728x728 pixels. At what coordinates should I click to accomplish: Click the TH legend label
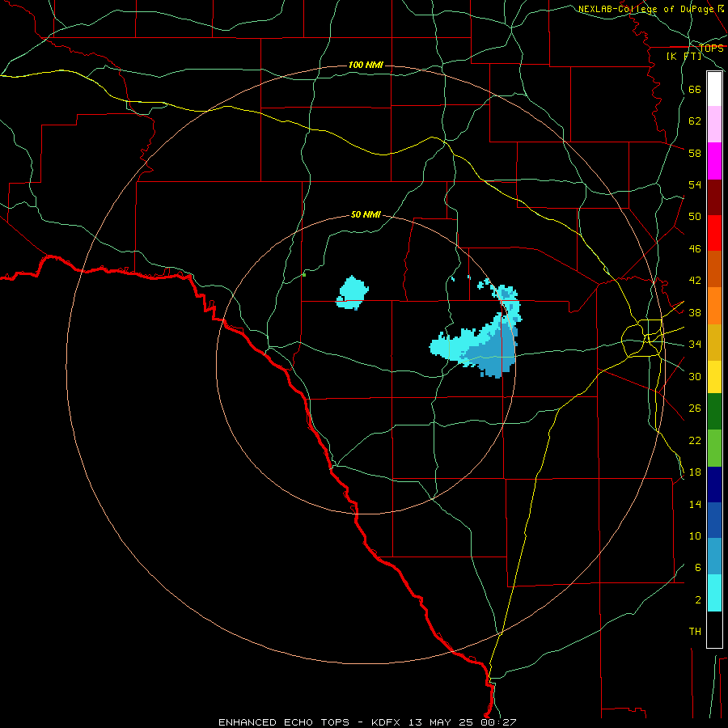click(x=695, y=632)
